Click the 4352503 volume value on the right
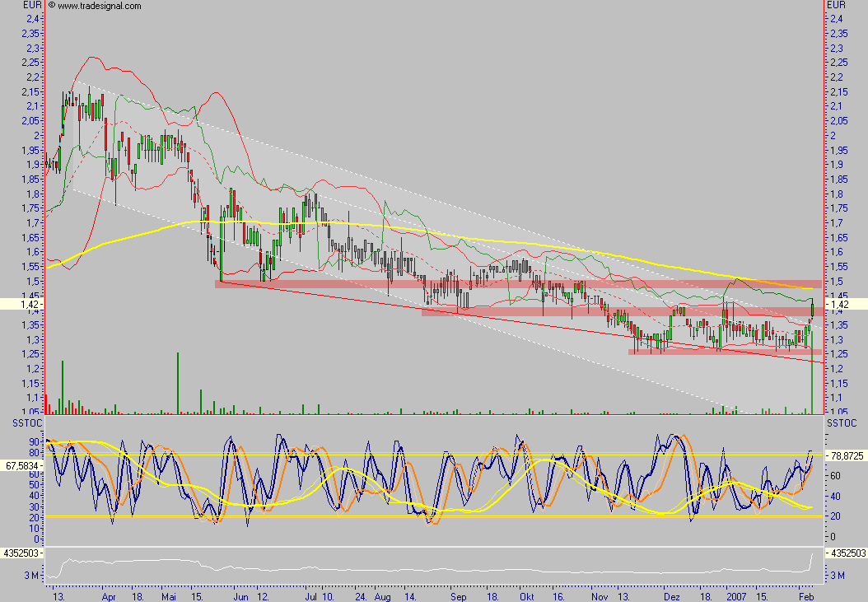Viewport: 868px width, 602px height. (847, 553)
